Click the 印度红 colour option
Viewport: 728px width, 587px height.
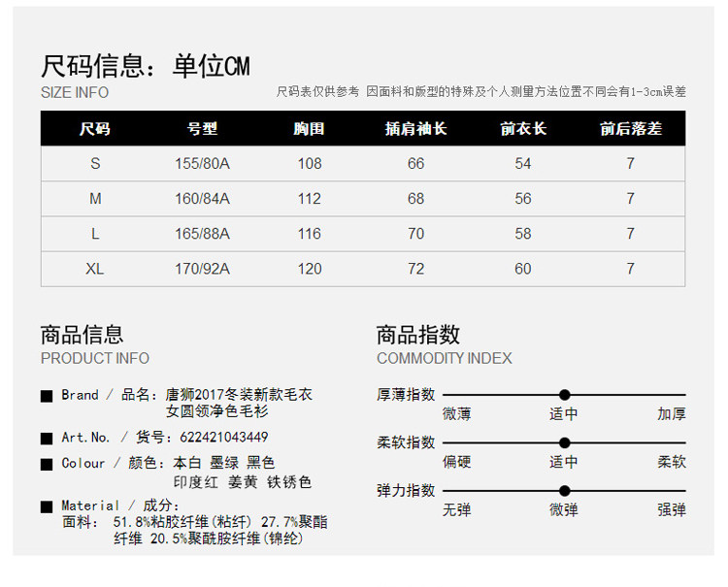coord(196,482)
